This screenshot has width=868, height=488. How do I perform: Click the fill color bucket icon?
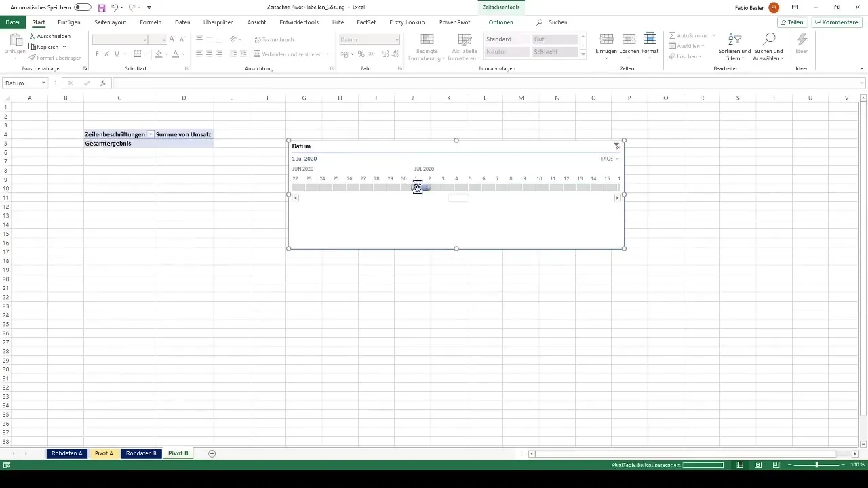159,54
